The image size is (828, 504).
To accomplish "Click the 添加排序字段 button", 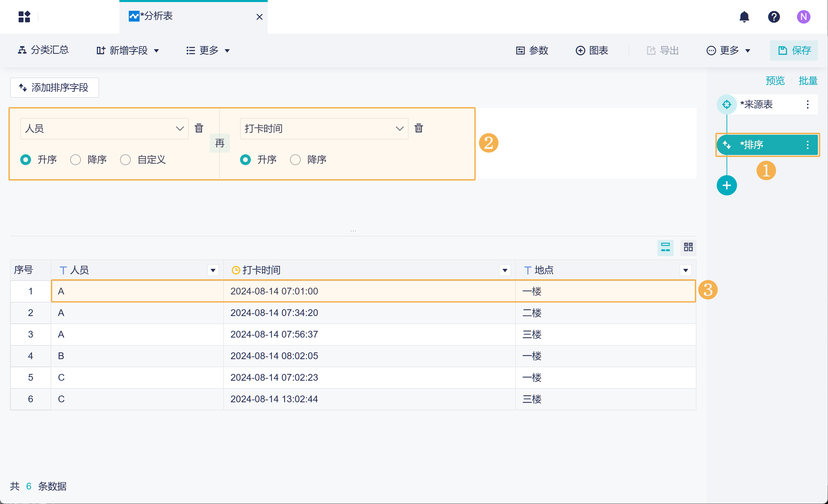I will (x=54, y=88).
